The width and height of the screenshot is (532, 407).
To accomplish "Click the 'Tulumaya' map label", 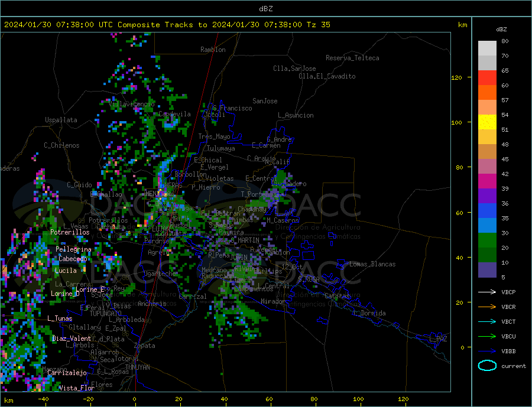I will pos(220,148).
